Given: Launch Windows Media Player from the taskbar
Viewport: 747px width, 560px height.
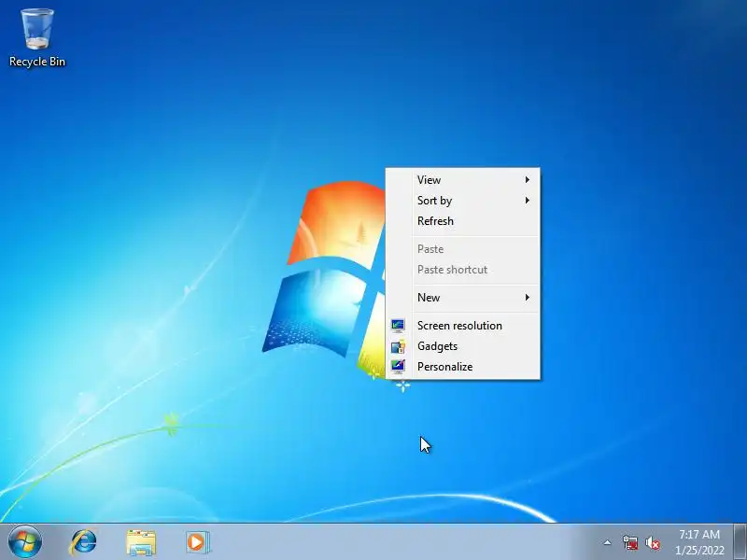Looking at the screenshot, I should 197,542.
